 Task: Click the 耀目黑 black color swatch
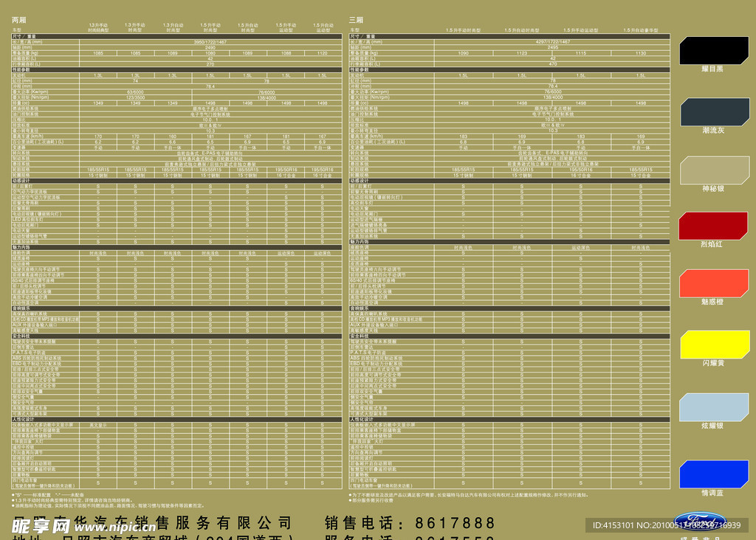[714, 50]
